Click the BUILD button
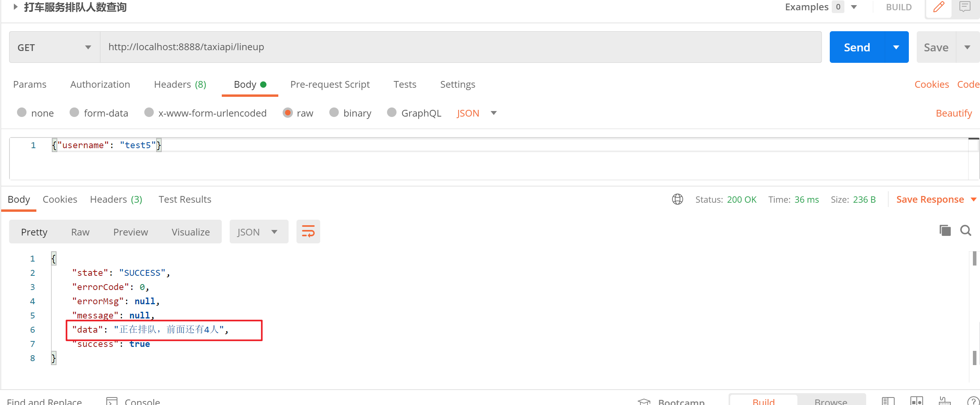Image resolution: width=980 pixels, height=405 pixels. pos(899,7)
